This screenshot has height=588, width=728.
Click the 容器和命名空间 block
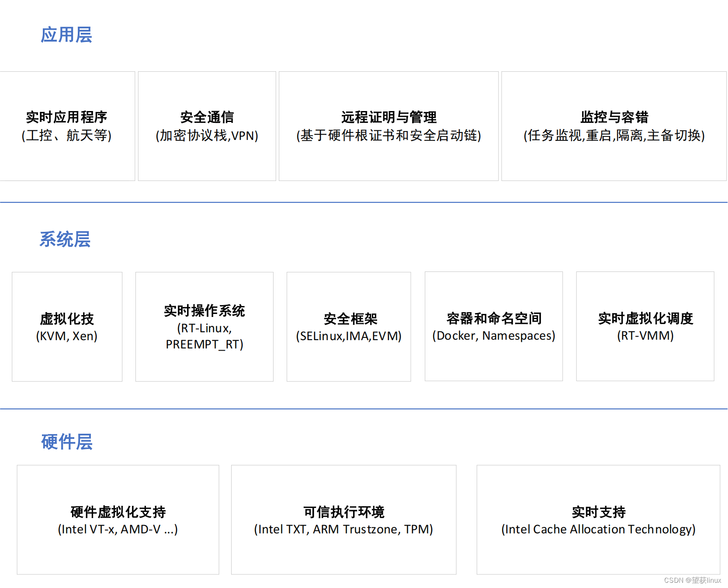pyautogui.click(x=493, y=327)
